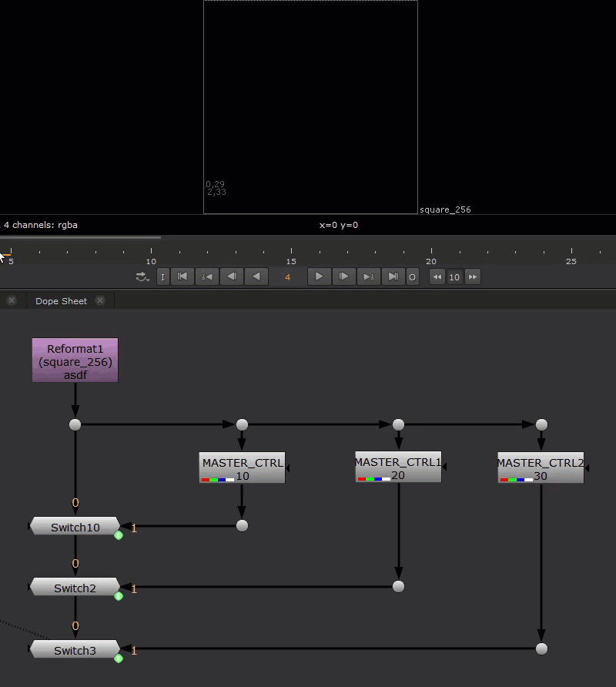Step forward one frame
Viewport: 616px width, 687px height.
[343, 277]
